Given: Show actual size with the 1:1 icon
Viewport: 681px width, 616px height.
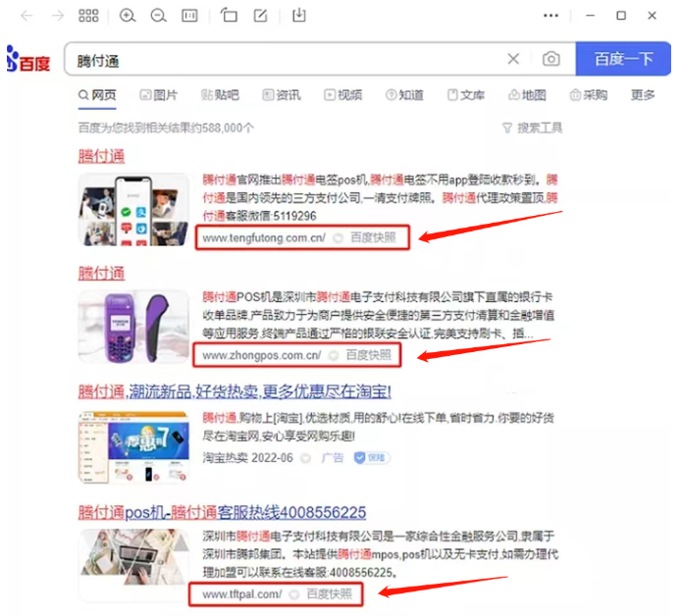Looking at the screenshot, I should [189, 16].
